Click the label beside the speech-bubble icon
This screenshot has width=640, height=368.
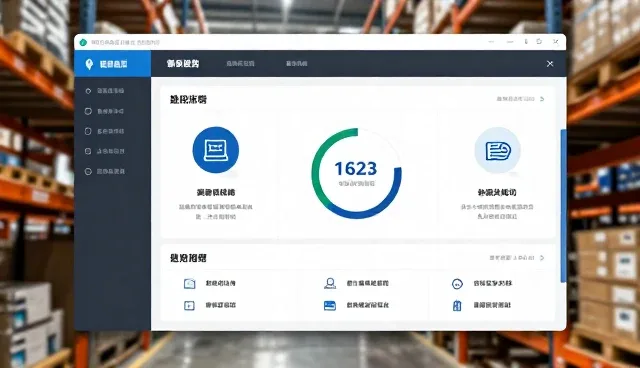[493, 283]
